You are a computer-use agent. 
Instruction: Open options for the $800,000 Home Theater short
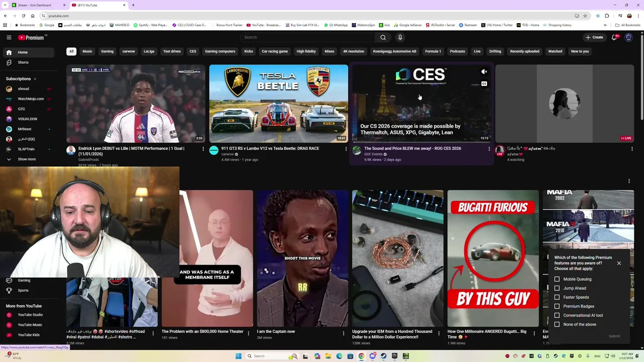tap(249, 333)
